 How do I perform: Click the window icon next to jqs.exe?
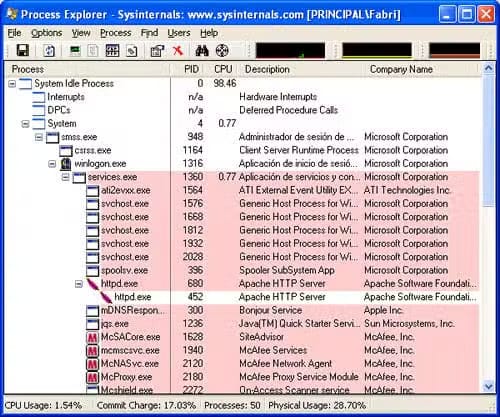click(92, 324)
